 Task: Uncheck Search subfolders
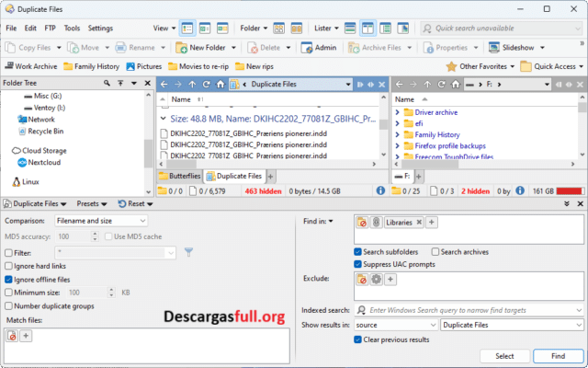click(357, 251)
